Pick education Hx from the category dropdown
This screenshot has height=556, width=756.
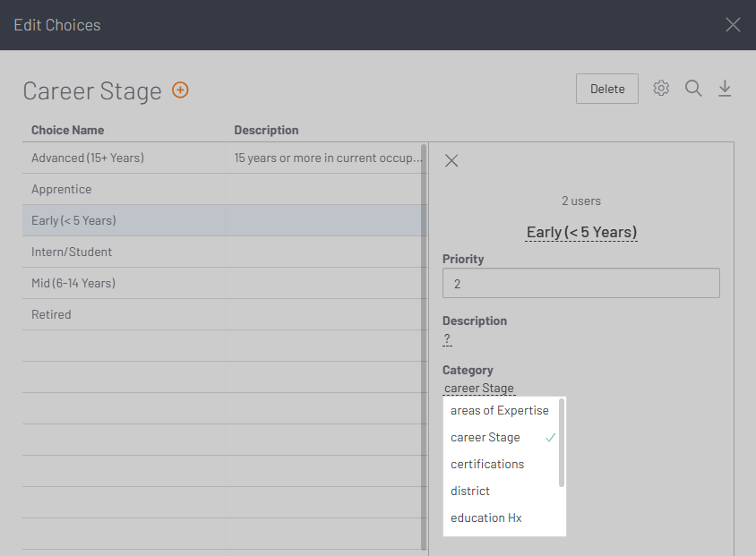pyautogui.click(x=485, y=518)
